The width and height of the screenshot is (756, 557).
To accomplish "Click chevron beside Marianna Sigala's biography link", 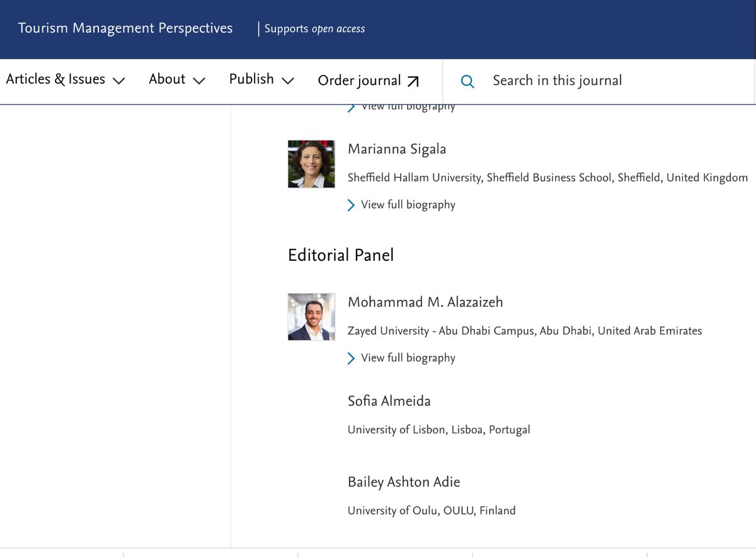I will [x=352, y=205].
